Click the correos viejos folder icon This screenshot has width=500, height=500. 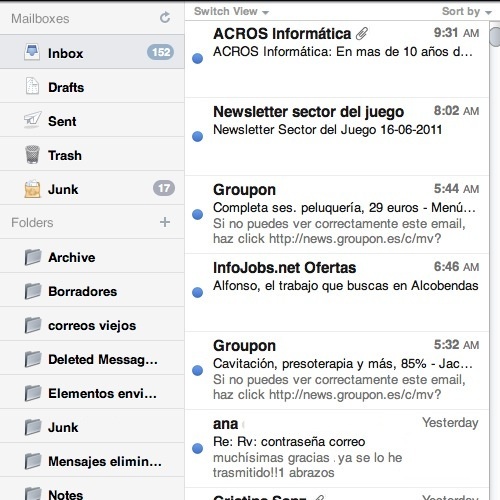point(33,325)
